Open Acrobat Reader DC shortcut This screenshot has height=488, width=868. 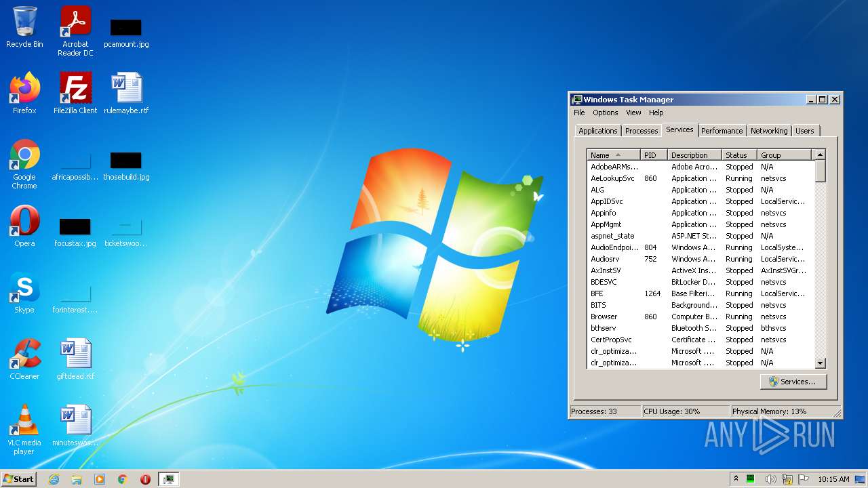point(75,31)
